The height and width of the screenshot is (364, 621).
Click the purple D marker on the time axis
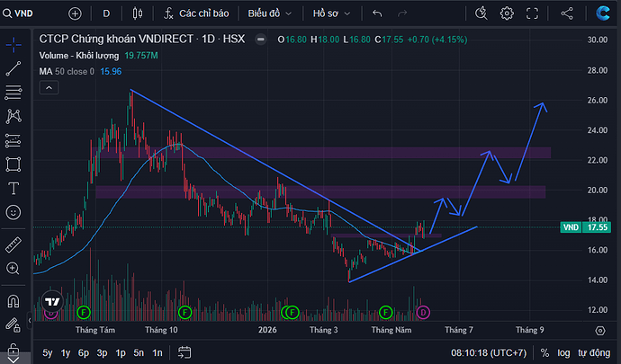pos(423,313)
